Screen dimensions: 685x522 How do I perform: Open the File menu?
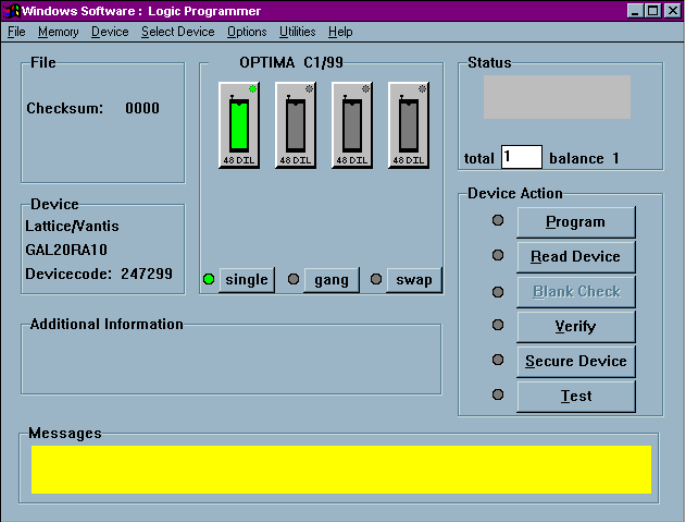coord(16,32)
